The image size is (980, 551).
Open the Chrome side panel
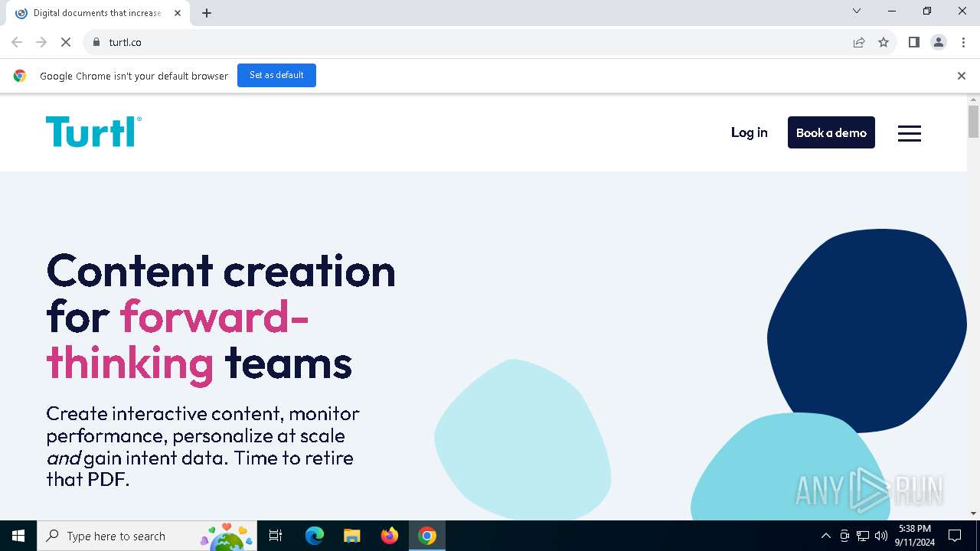(913, 42)
